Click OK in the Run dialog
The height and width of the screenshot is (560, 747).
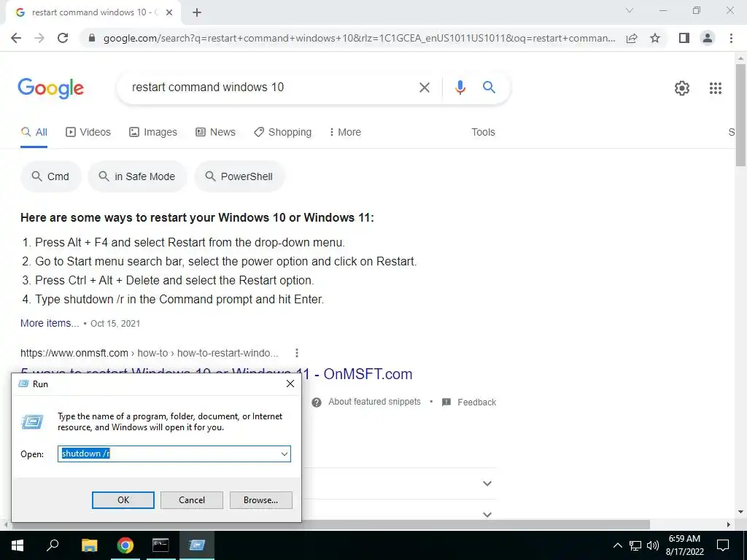point(123,500)
